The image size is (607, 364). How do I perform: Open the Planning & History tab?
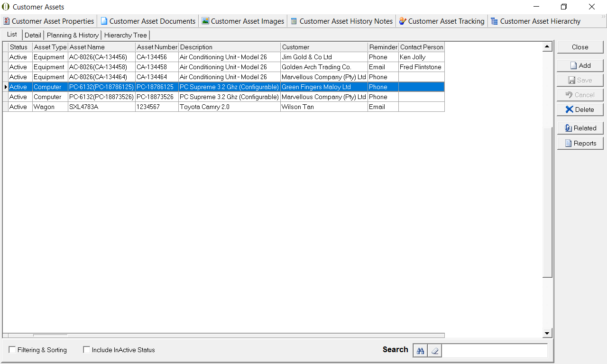(x=73, y=35)
